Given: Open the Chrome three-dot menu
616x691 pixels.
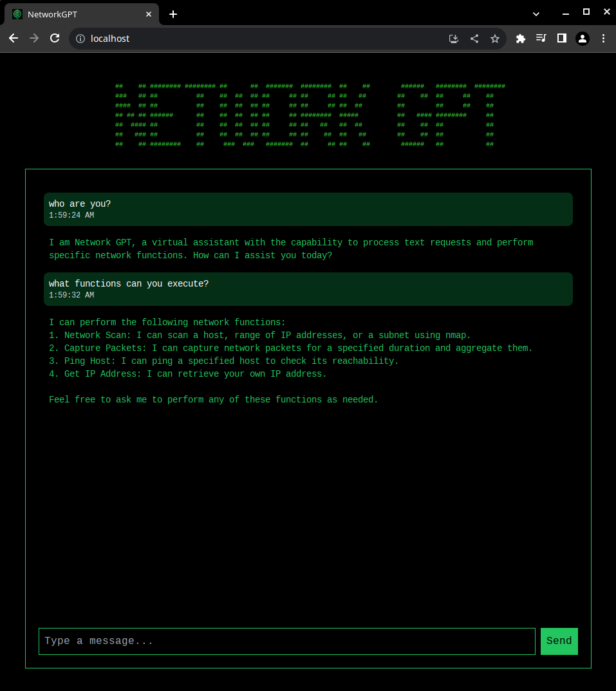Looking at the screenshot, I should 603,38.
